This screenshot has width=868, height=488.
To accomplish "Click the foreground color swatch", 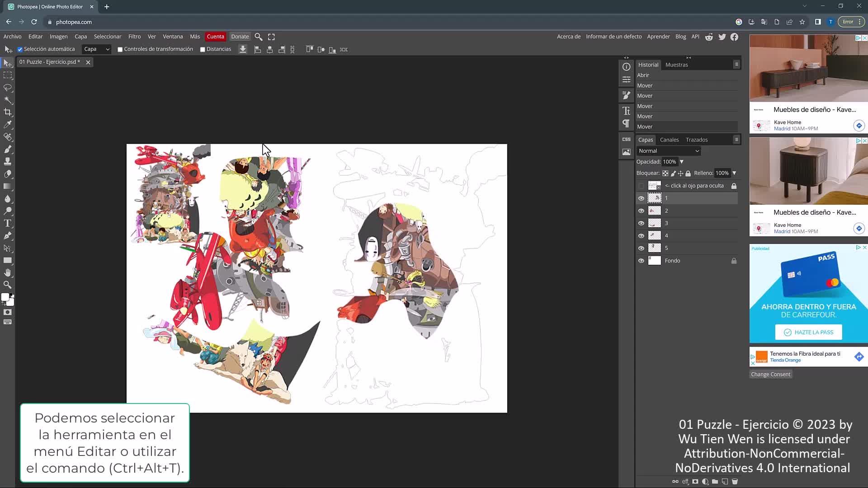I will (5, 297).
